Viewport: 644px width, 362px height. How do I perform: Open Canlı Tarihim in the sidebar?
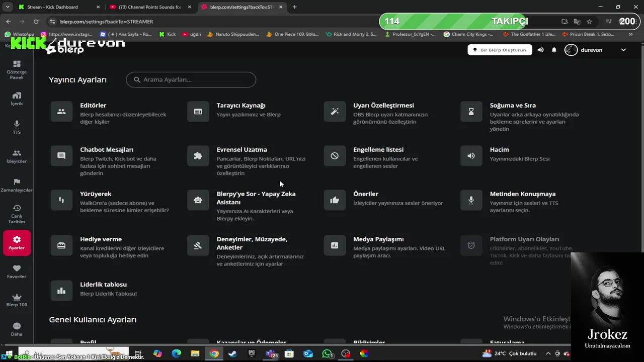pyautogui.click(x=17, y=214)
